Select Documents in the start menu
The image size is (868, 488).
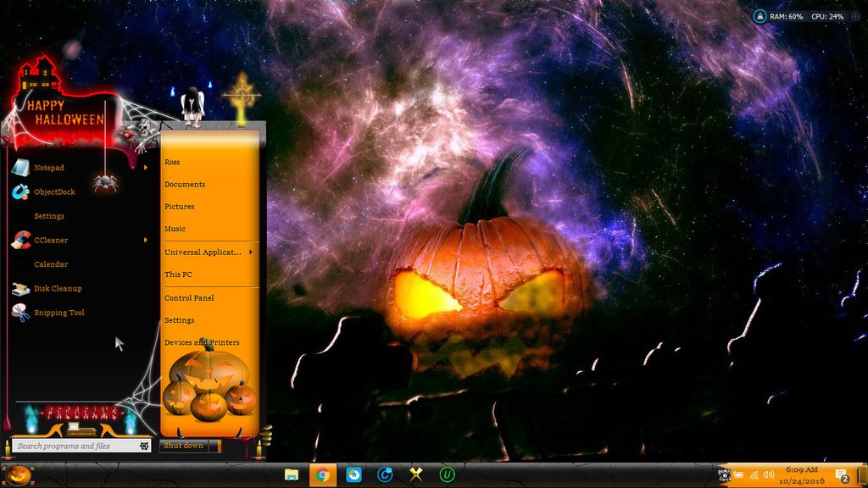(185, 185)
